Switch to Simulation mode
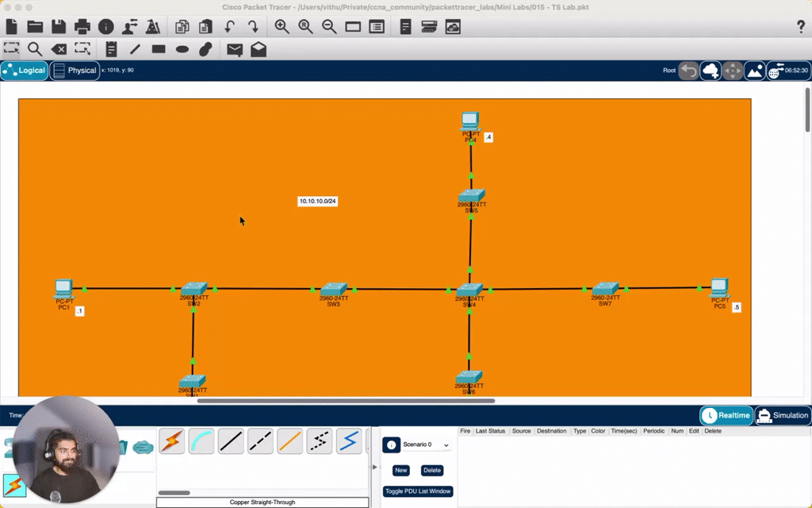Screen dimensions: 812x508 coord(783,415)
